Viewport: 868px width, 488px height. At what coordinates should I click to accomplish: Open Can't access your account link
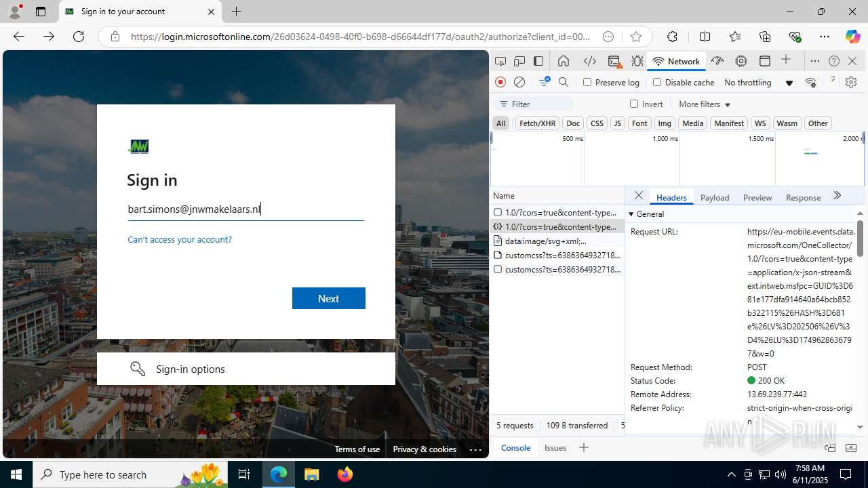tap(180, 239)
